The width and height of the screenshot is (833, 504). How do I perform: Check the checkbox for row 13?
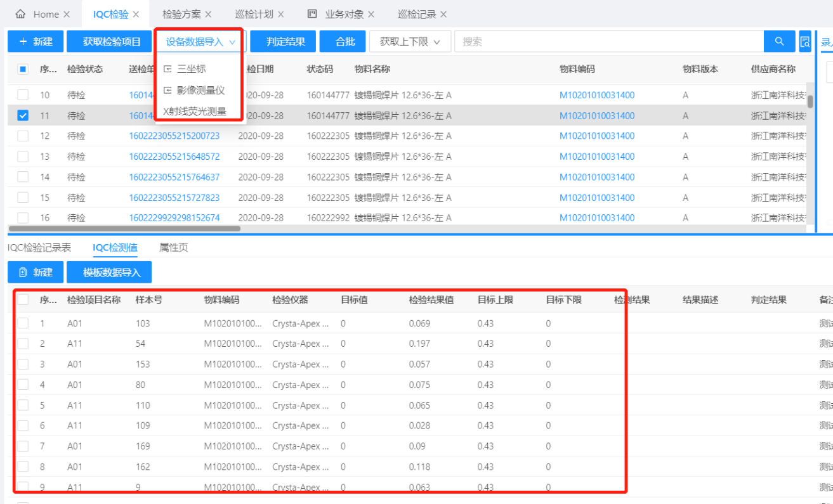click(x=23, y=157)
